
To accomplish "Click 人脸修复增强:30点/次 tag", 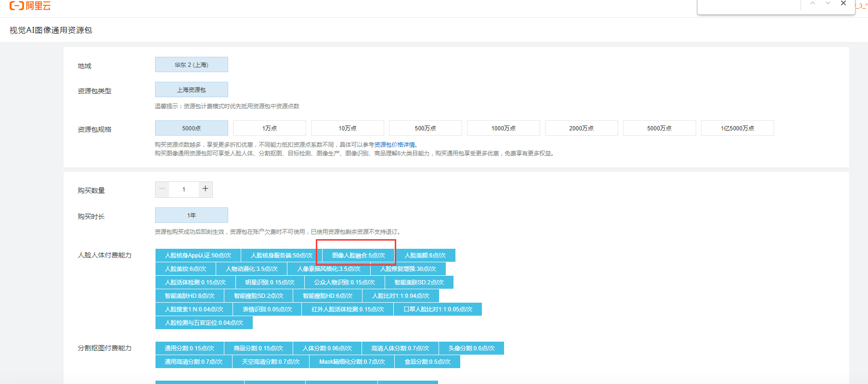I will pyautogui.click(x=408, y=269).
